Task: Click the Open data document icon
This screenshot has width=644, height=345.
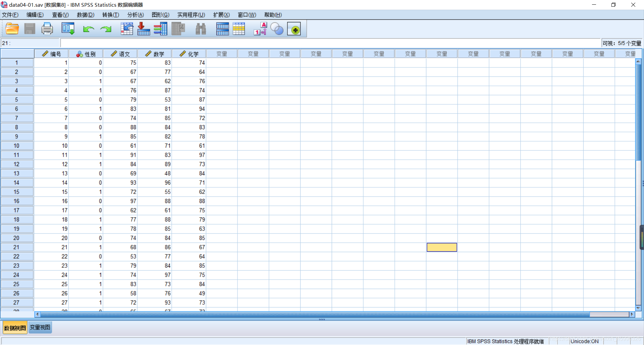Action: click(x=12, y=29)
